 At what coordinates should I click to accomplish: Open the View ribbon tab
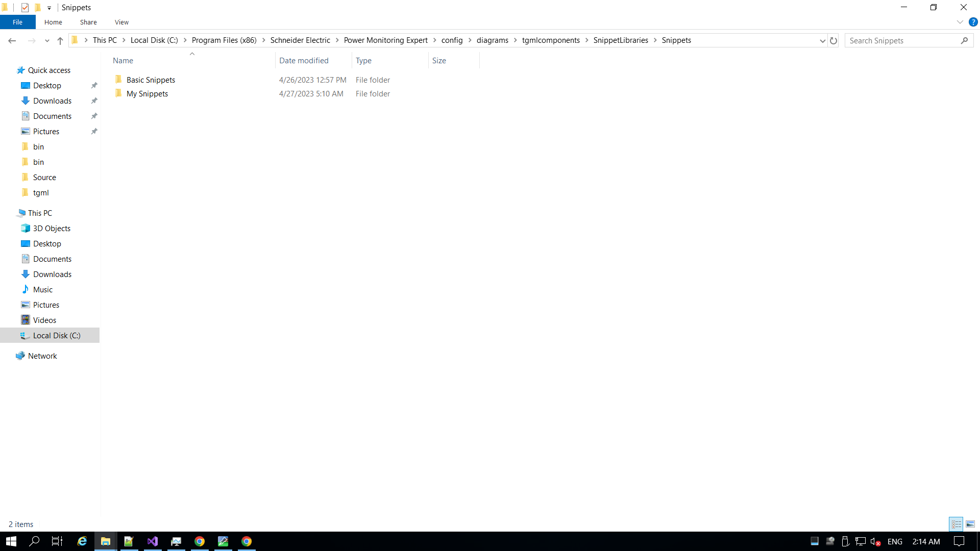click(x=121, y=22)
